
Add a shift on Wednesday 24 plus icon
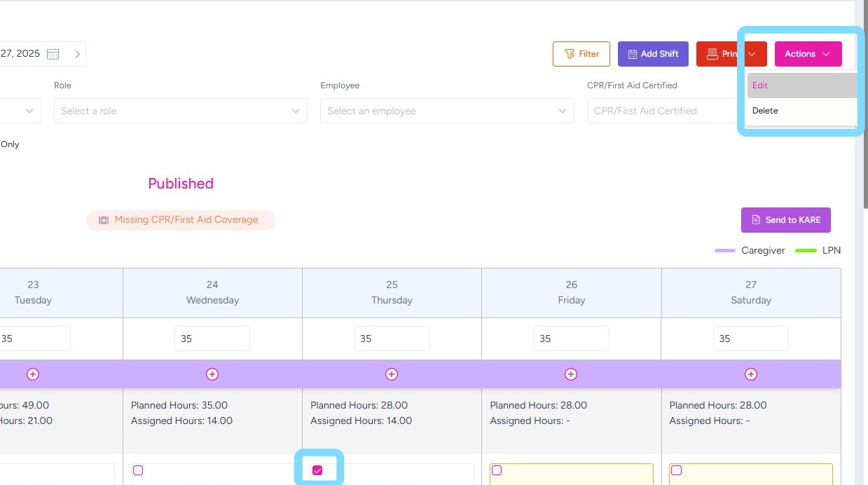point(212,374)
